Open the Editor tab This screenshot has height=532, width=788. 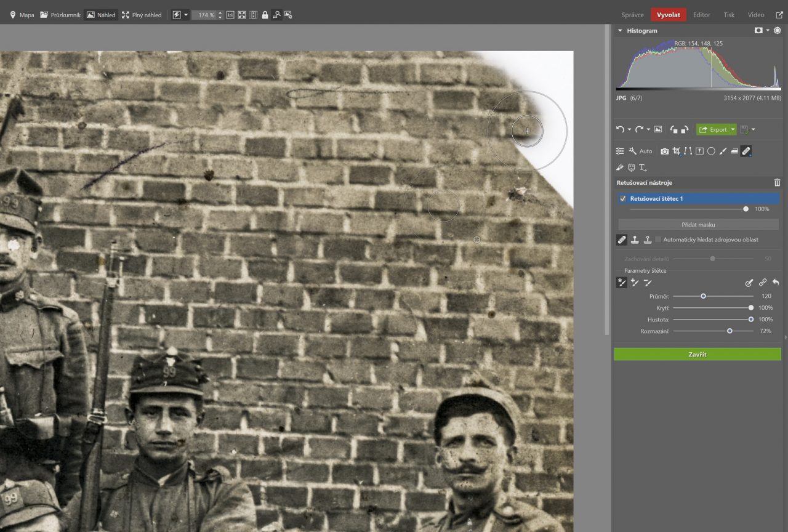[701, 15]
